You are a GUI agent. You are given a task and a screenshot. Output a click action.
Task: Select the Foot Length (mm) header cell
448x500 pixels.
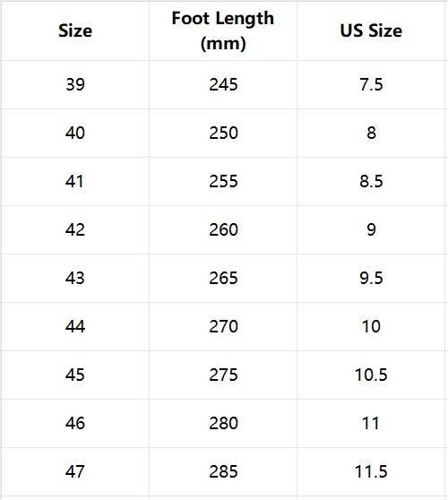(223, 31)
